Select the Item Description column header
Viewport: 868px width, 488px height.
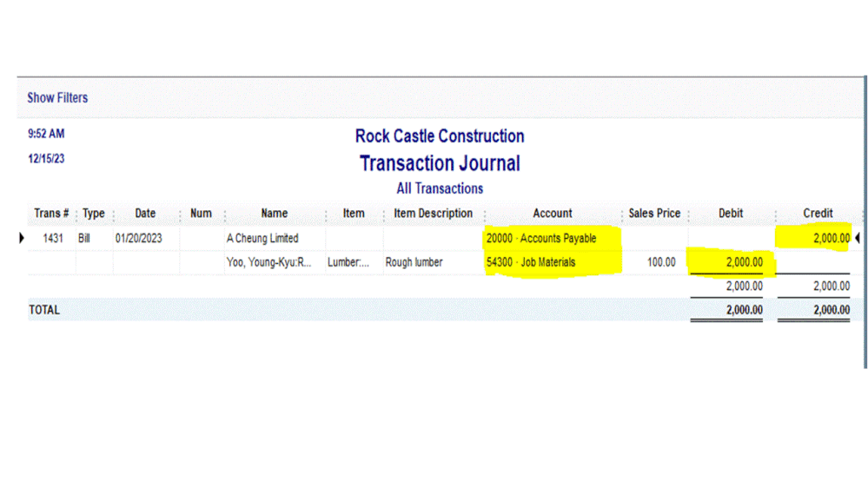tap(434, 214)
